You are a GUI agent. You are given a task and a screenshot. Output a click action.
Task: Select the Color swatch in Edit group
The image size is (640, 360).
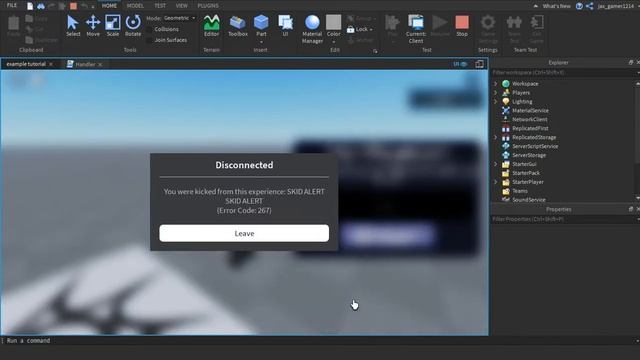pos(333,22)
